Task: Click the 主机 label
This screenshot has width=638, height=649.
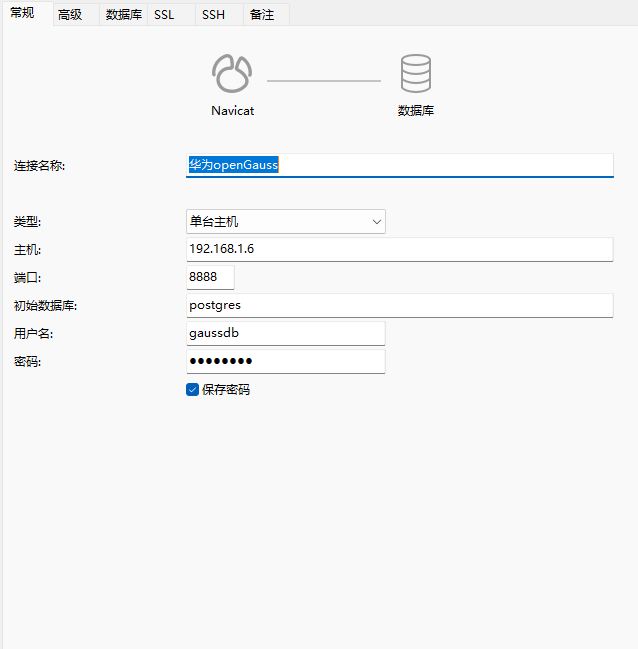Action: 27,250
